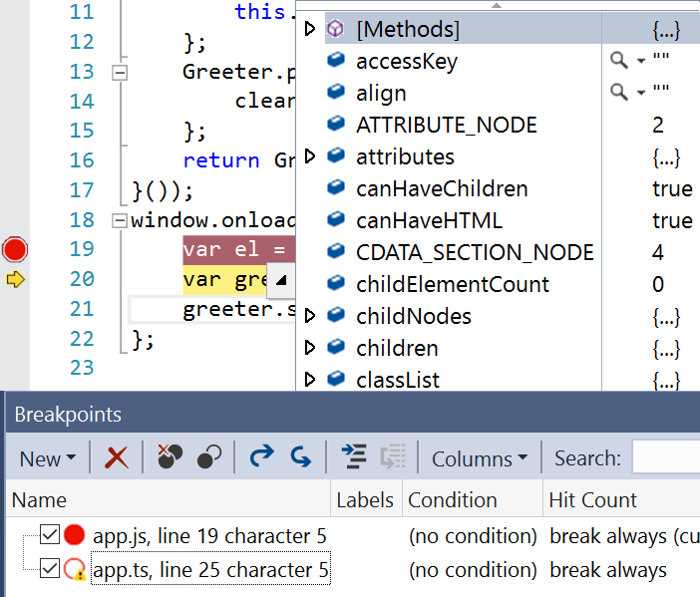Click break always cell for app.ts
The width and height of the screenshot is (700, 597).
608,569
